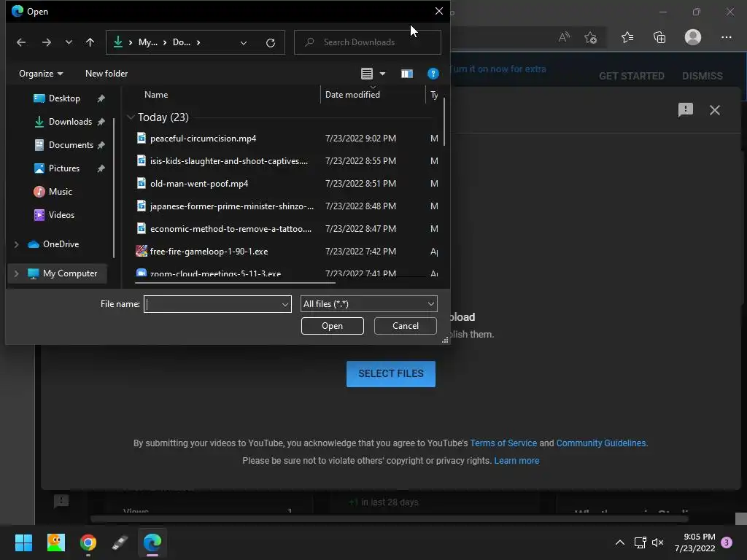Open Edge Favorites list icon
The image size is (747, 560).
627,37
